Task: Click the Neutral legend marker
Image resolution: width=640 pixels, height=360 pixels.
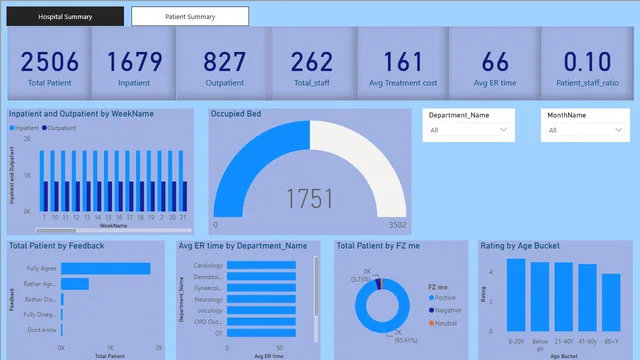Action: 431,323
